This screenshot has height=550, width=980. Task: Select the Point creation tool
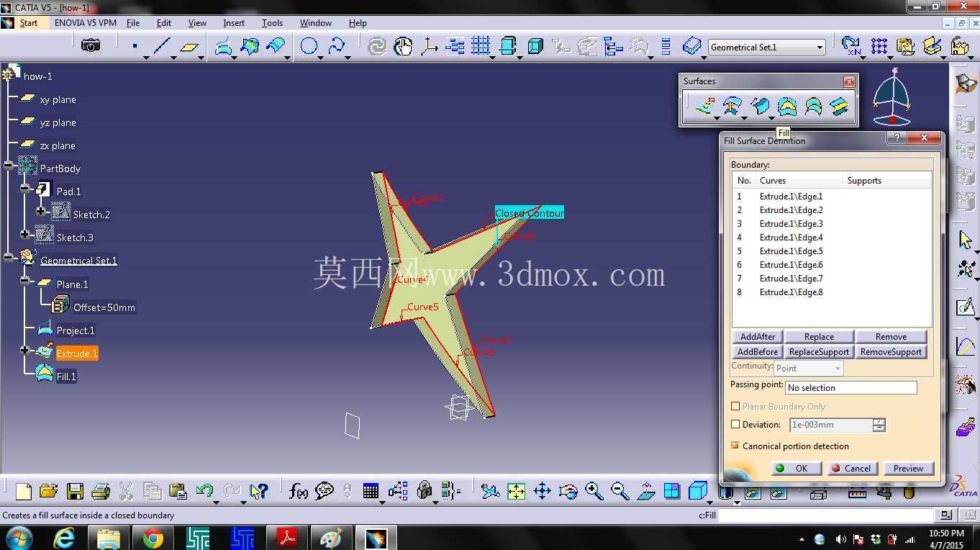[135, 47]
